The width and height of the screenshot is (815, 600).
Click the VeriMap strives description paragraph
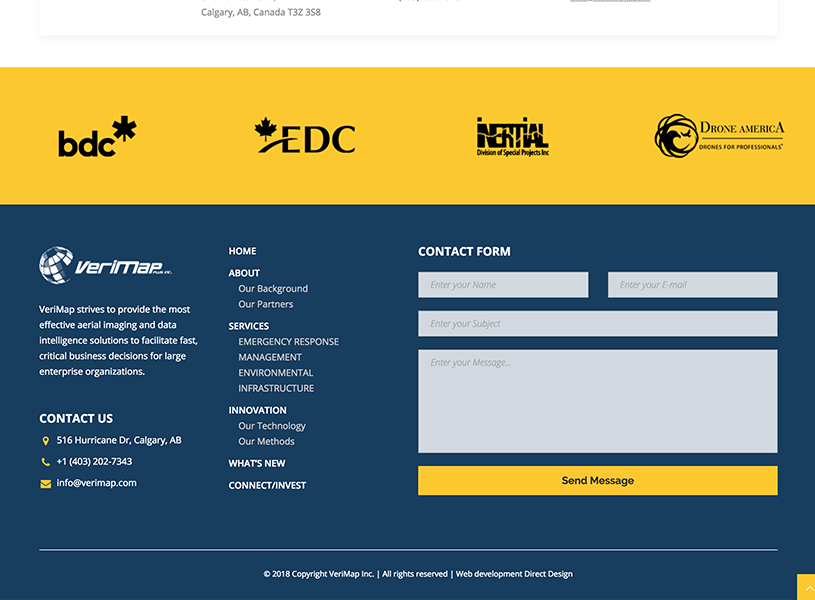pyautogui.click(x=119, y=341)
